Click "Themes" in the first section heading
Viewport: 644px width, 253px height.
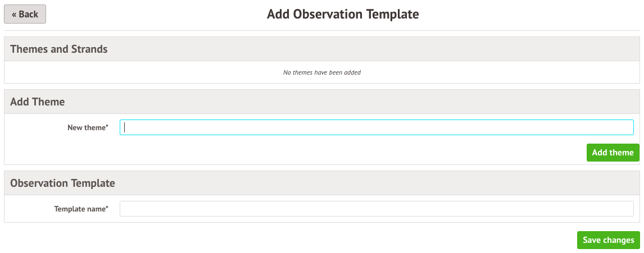click(29, 49)
